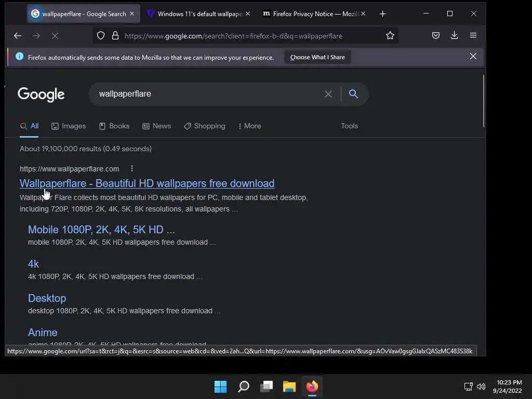Select the Firefox icon on the taskbar
This screenshot has width=532, height=399.
point(312,387)
